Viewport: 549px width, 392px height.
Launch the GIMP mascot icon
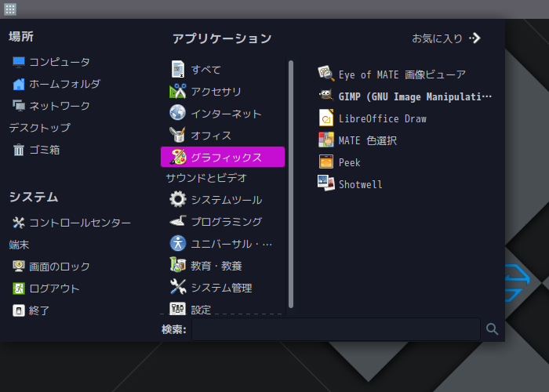point(326,95)
